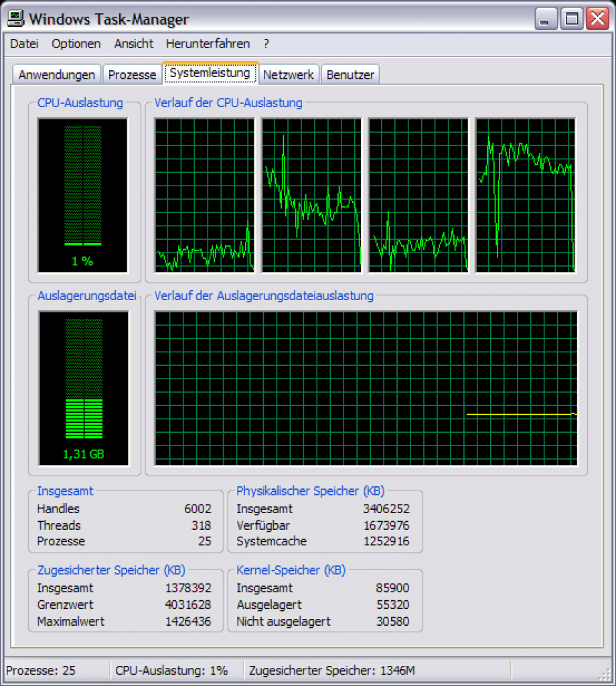Click the Auslagerungsdatei 1,31 GB gauge
616x686 pixels.
tap(84, 389)
